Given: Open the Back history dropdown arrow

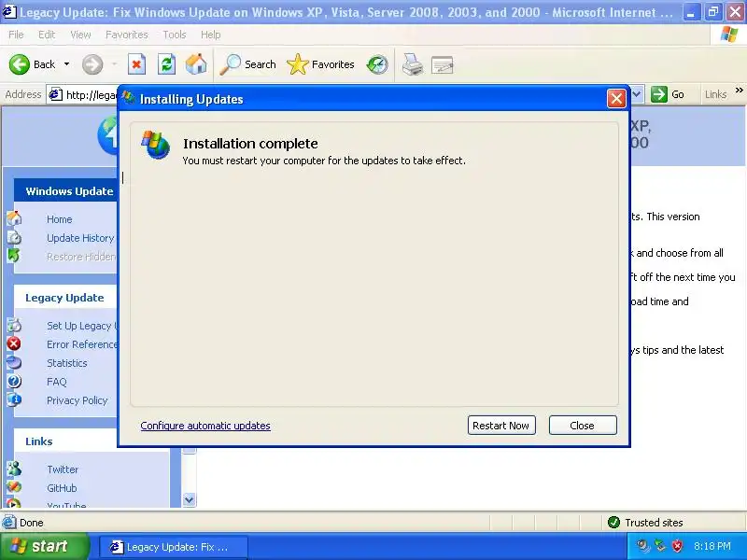Looking at the screenshot, I should [66, 64].
